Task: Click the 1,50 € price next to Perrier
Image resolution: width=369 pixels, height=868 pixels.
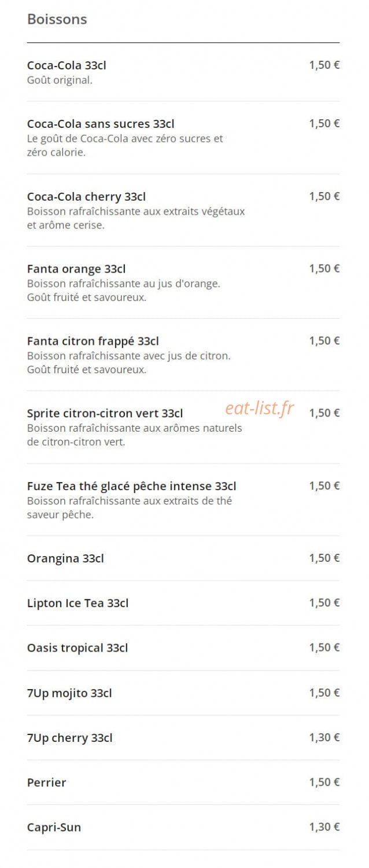Action: coord(324,782)
